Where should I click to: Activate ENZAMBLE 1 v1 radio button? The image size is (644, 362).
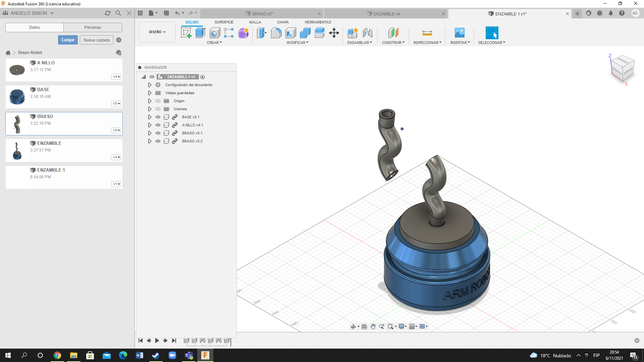pos(202,77)
